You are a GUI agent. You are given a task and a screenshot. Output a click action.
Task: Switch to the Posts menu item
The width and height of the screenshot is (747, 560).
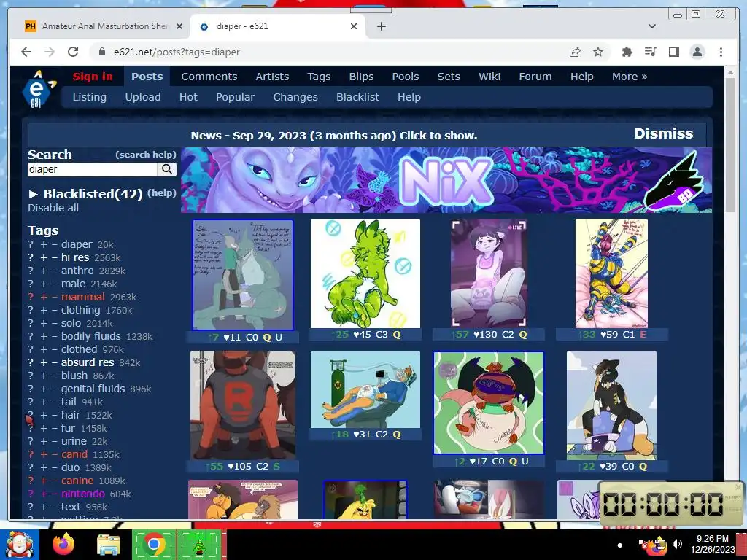point(147,77)
